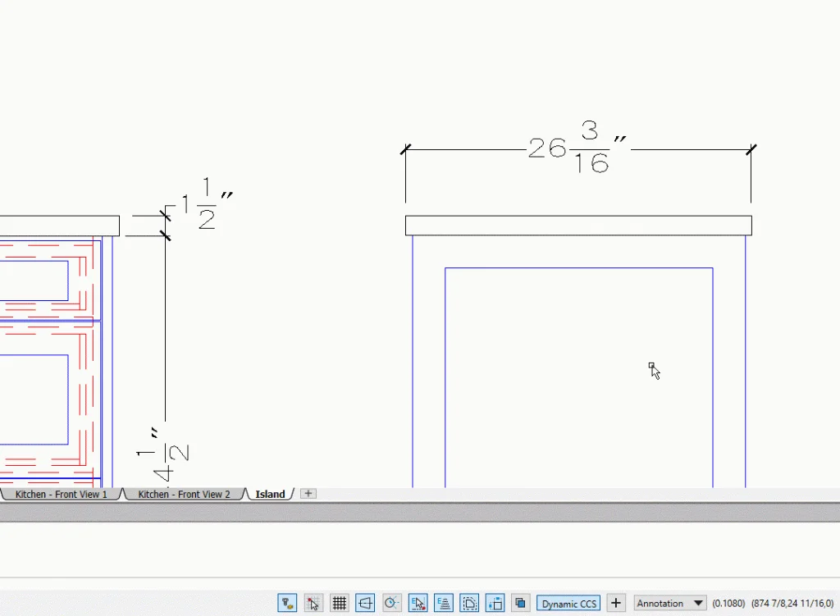This screenshot has height=616, width=840.
Task: Toggle Snap cursor icon in status bar
Action: tap(313, 604)
